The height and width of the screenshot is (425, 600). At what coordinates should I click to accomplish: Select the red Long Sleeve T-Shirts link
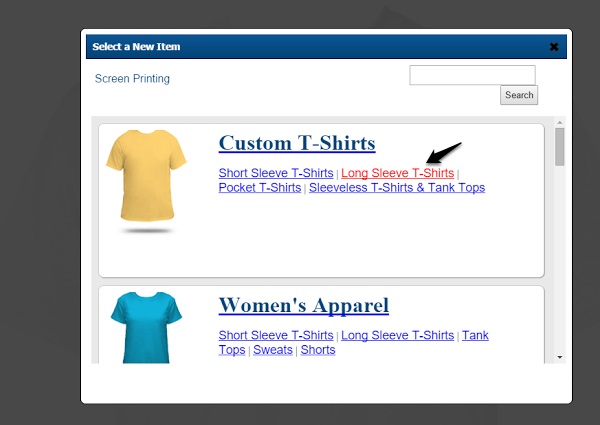tap(398, 173)
